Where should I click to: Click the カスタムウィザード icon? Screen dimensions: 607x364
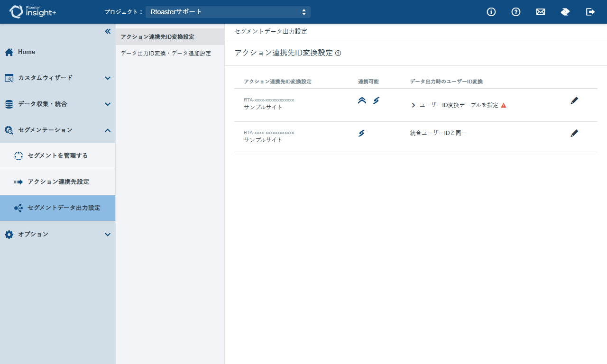coord(9,78)
